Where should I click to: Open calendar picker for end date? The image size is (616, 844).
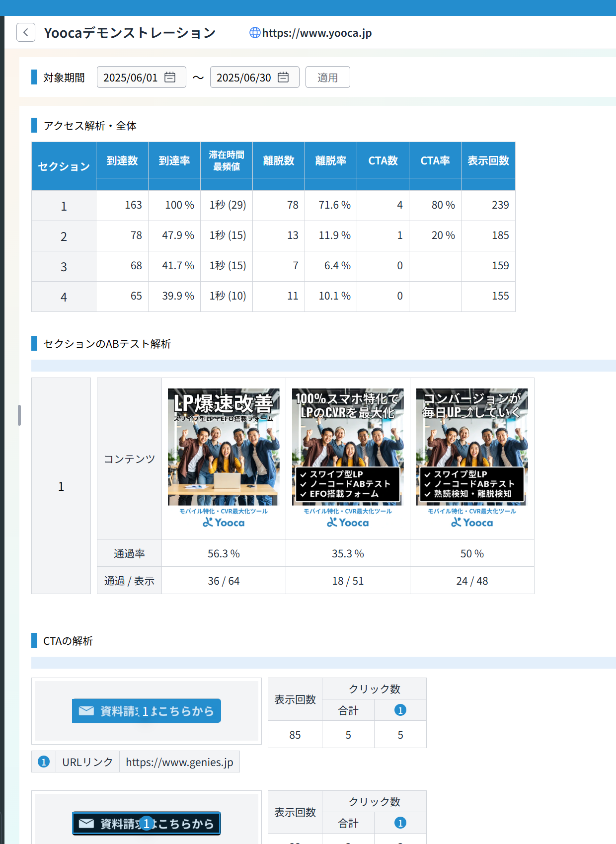pos(283,77)
